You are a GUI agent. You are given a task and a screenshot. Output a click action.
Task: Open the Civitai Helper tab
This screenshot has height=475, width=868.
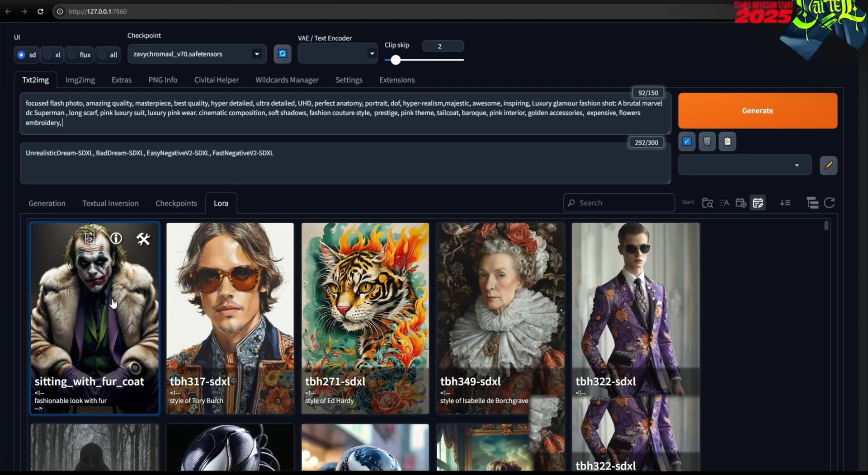click(x=217, y=80)
